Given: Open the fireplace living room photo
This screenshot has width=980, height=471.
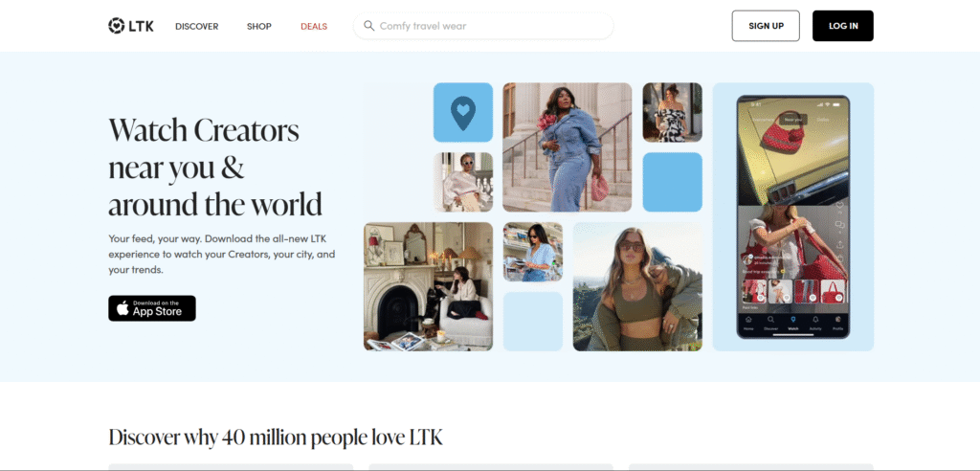Looking at the screenshot, I should coord(428,286).
